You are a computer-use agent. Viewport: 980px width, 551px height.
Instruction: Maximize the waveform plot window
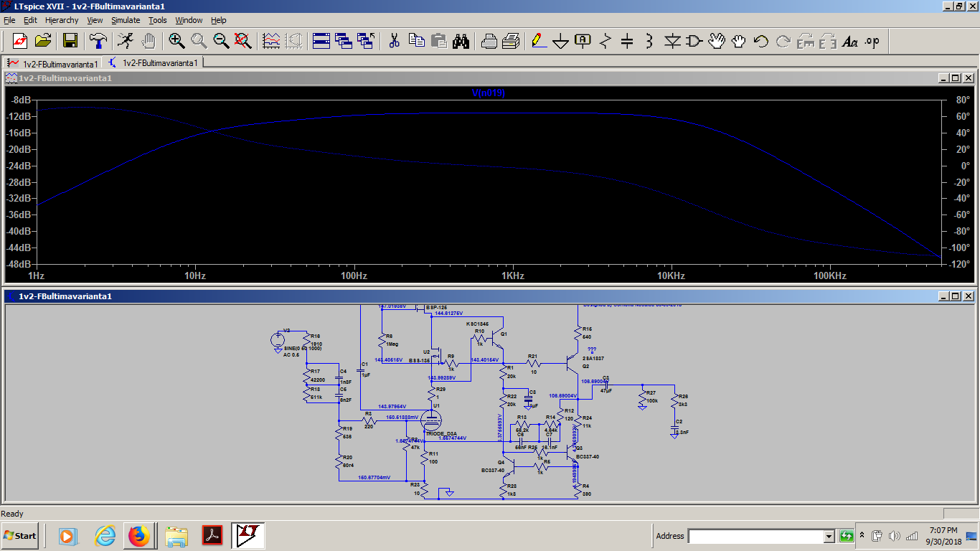tap(955, 77)
